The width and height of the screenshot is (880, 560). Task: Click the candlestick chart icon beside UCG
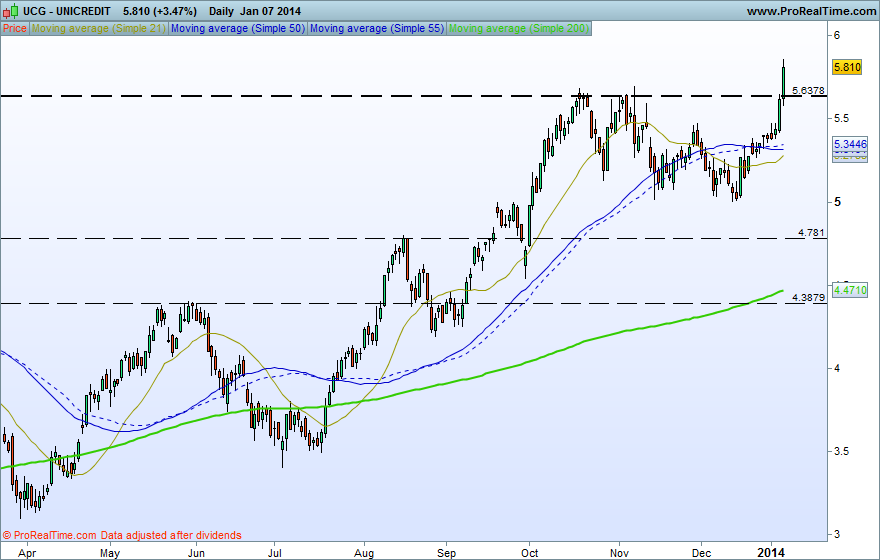tap(10, 11)
